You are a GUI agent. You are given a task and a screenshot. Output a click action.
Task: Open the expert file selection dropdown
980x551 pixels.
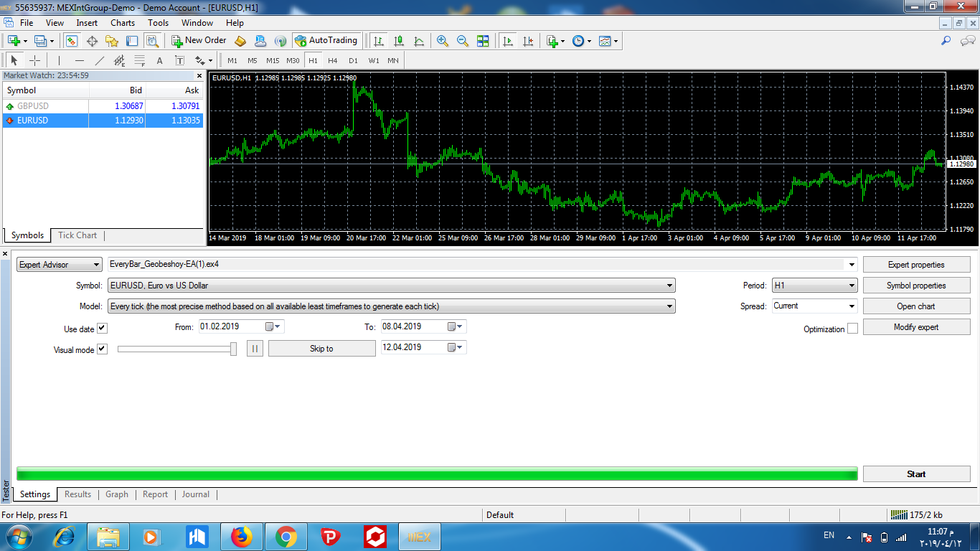coord(852,265)
